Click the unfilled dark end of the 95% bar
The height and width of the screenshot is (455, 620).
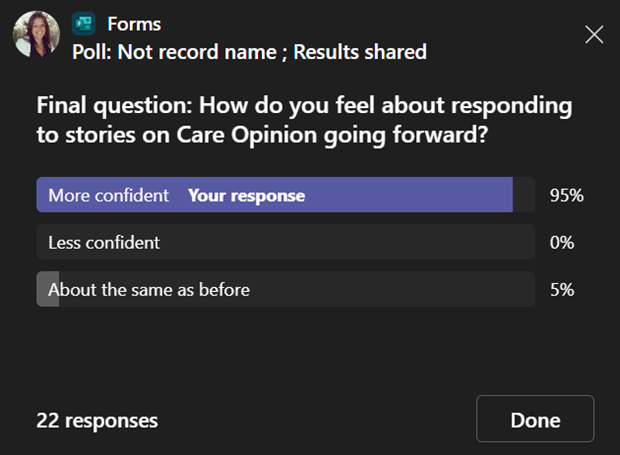pyautogui.click(x=524, y=194)
